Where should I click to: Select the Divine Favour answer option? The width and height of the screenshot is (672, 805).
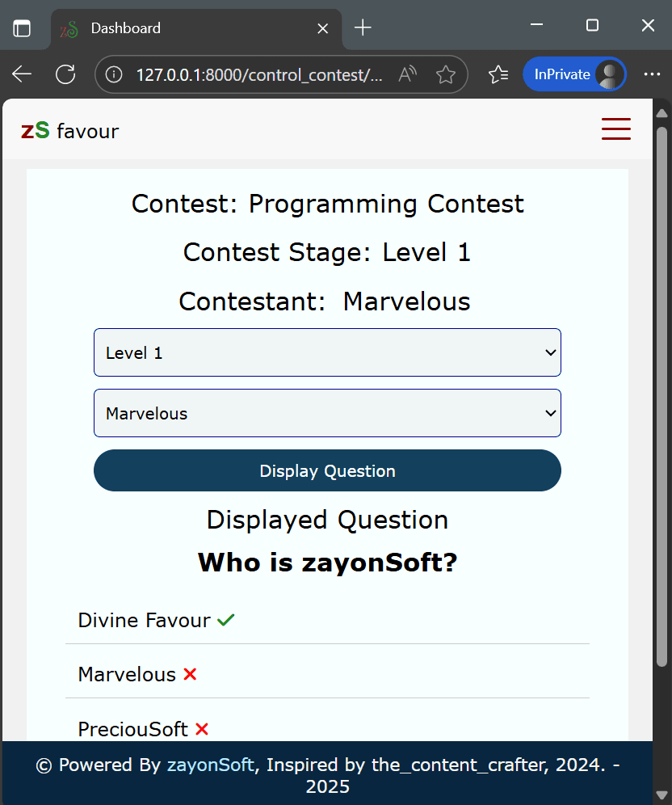click(x=145, y=621)
